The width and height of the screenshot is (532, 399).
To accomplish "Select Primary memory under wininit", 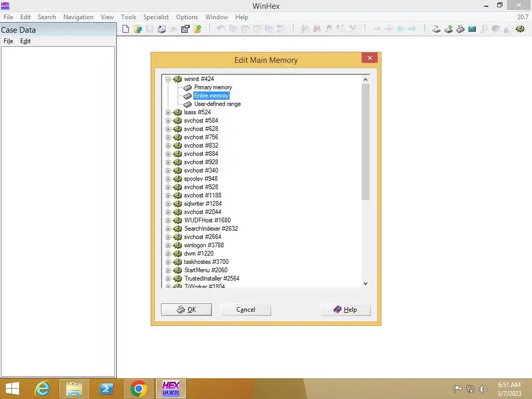I will pyautogui.click(x=213, y=87).
